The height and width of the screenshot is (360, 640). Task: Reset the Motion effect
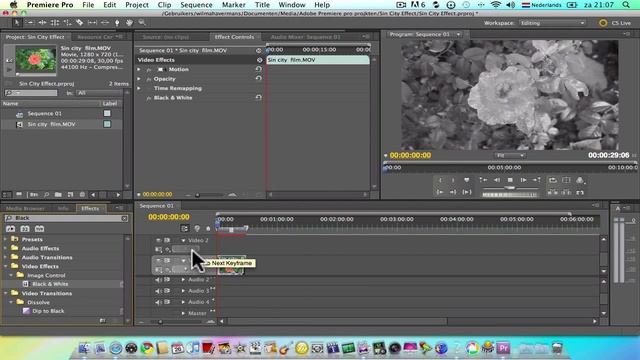click(x=258, y=69)
